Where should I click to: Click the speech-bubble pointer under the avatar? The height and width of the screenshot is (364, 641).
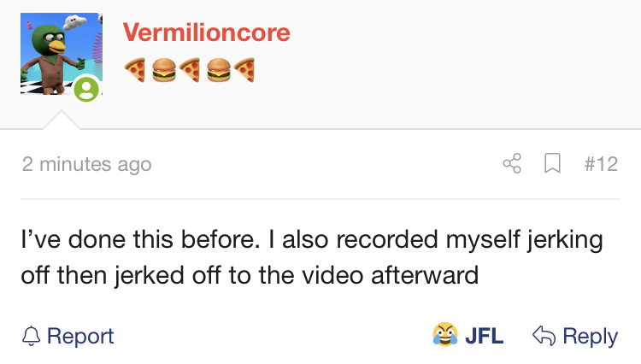62,120
